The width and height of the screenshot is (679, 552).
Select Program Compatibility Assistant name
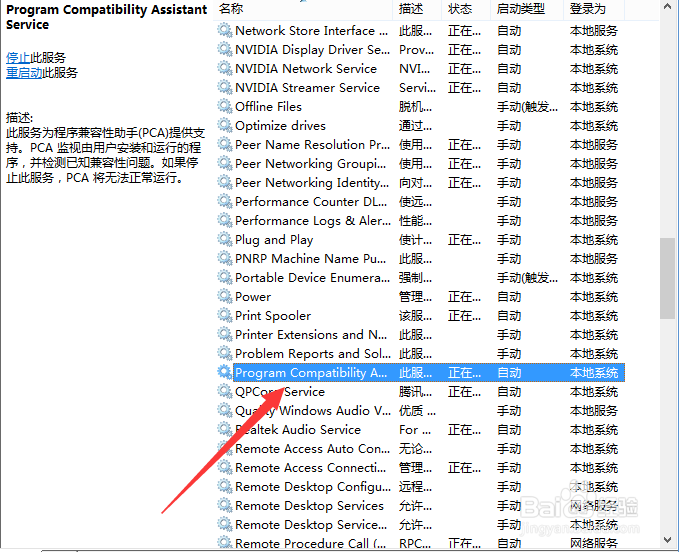311,372
